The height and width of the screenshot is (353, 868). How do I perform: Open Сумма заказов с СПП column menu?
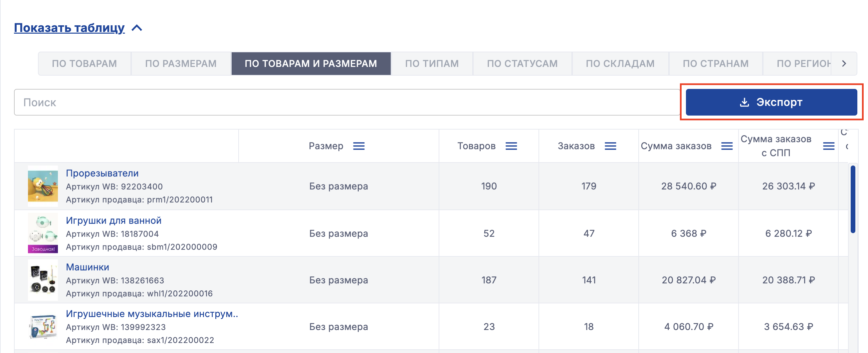[829, 146]
